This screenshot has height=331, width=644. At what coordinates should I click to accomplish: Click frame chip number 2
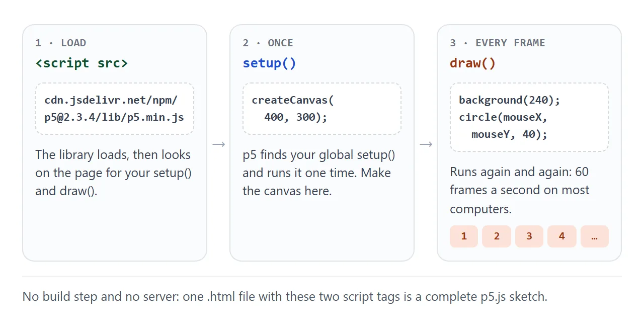tap(497, 236)
